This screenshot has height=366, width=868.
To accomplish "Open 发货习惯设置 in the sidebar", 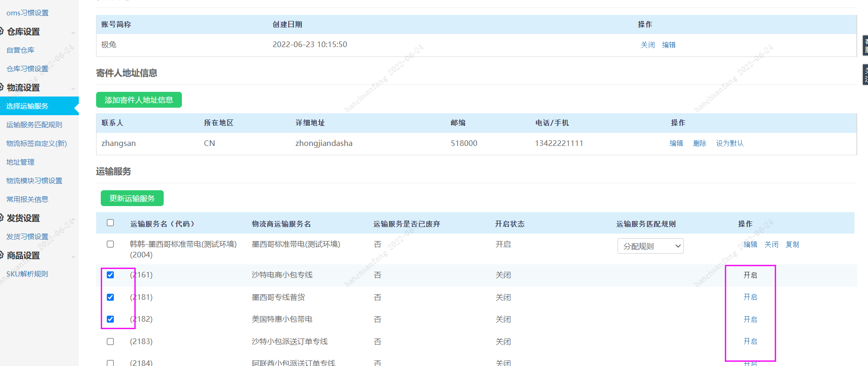I will coord(28,237).
